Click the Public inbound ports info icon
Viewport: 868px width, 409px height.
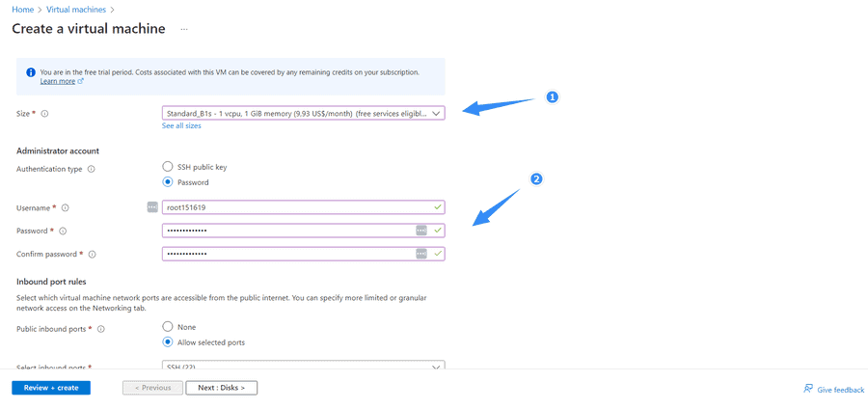(x=101, y=329)
